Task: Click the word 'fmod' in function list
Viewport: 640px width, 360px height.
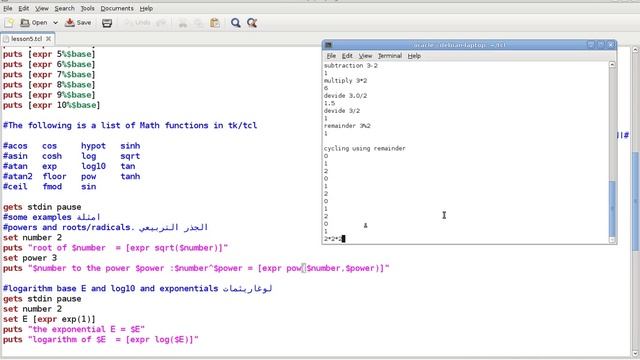Action: 52,187
